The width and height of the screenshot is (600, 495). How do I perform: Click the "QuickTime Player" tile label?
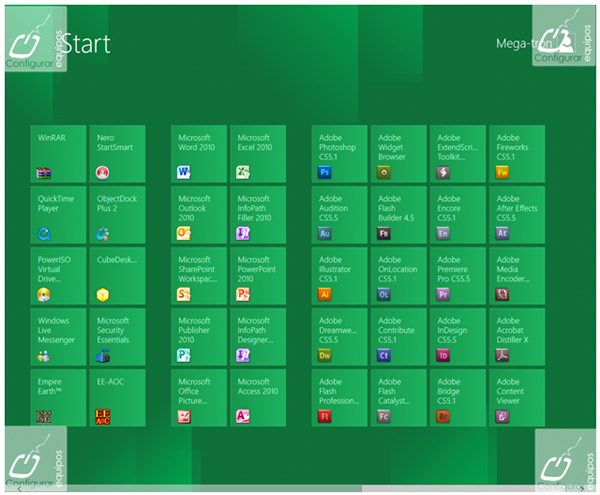pyautogui.click(x=55, y=204)
